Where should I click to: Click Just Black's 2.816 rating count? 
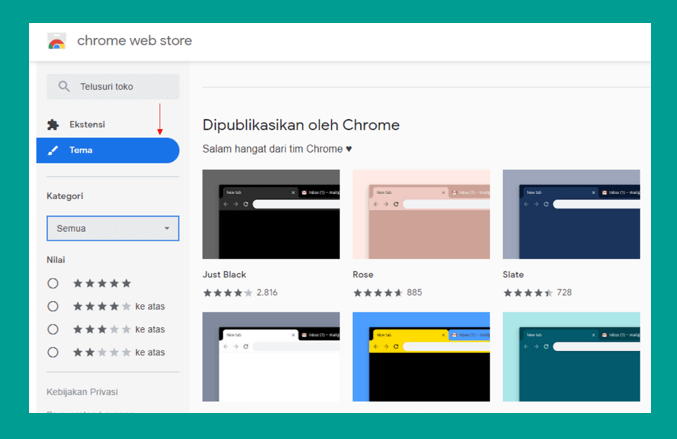pos(267,293)
